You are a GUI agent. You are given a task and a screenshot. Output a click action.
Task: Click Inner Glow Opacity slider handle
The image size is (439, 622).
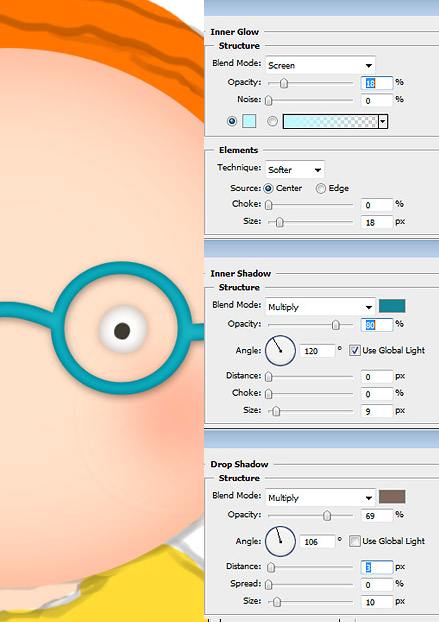tap(284, 83)
